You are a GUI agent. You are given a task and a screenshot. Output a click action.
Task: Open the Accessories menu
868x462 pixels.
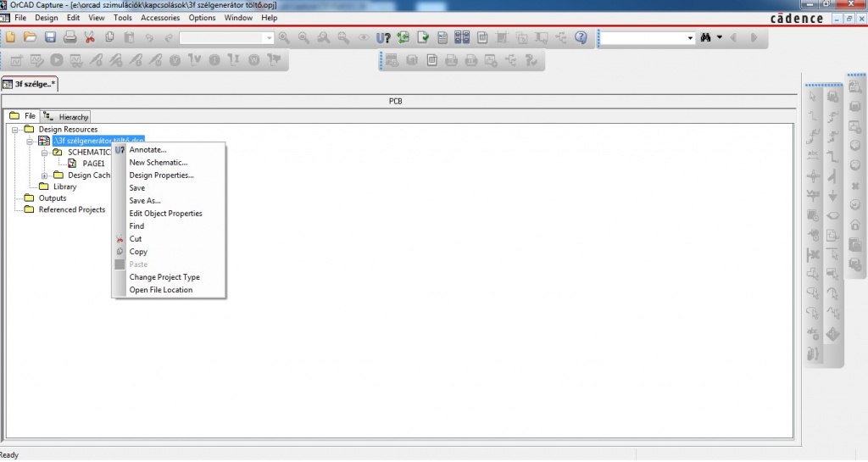pyautogui.click(x=160, y=18)
